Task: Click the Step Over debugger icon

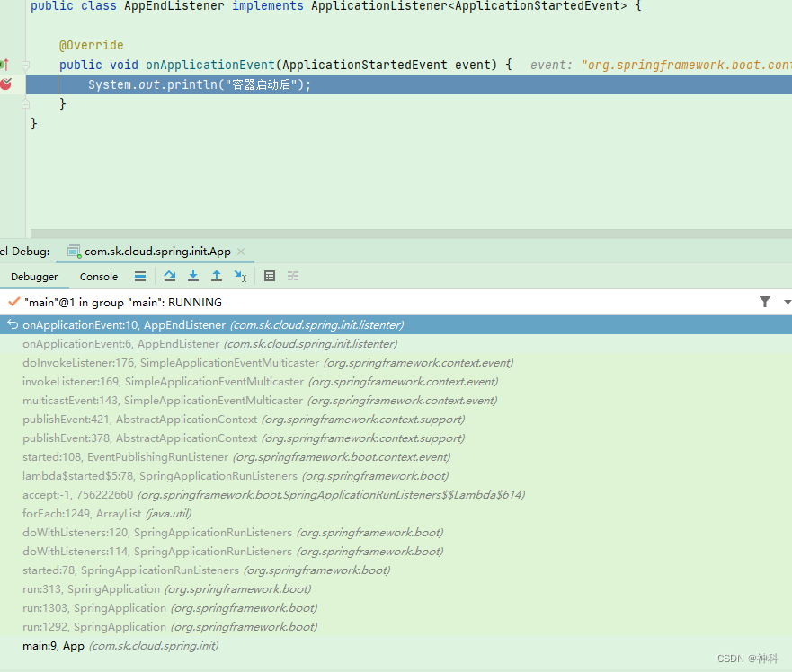Action: [170, 276]
